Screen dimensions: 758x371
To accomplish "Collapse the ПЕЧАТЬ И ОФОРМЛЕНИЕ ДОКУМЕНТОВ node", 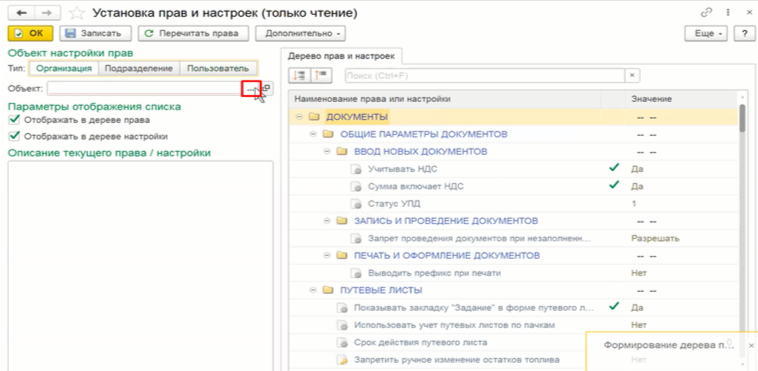I will point(327,255).
